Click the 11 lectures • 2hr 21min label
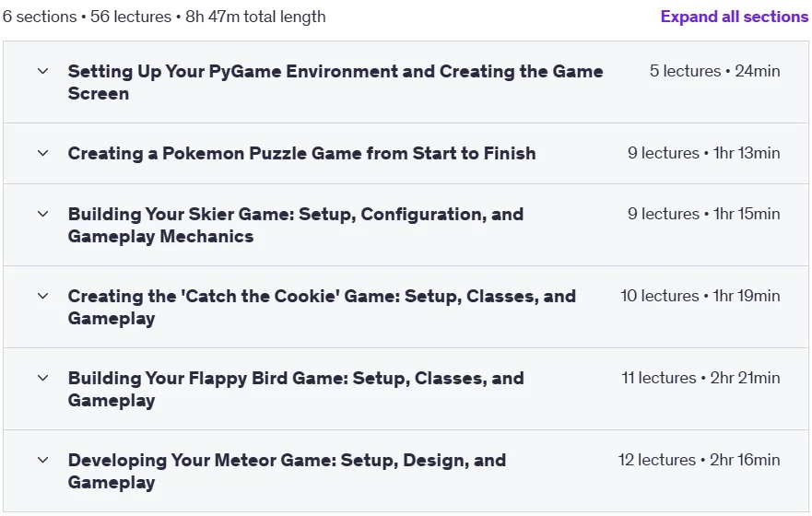Image resolution: width=812 pixels, height=516 pixels. coord(700,378)
